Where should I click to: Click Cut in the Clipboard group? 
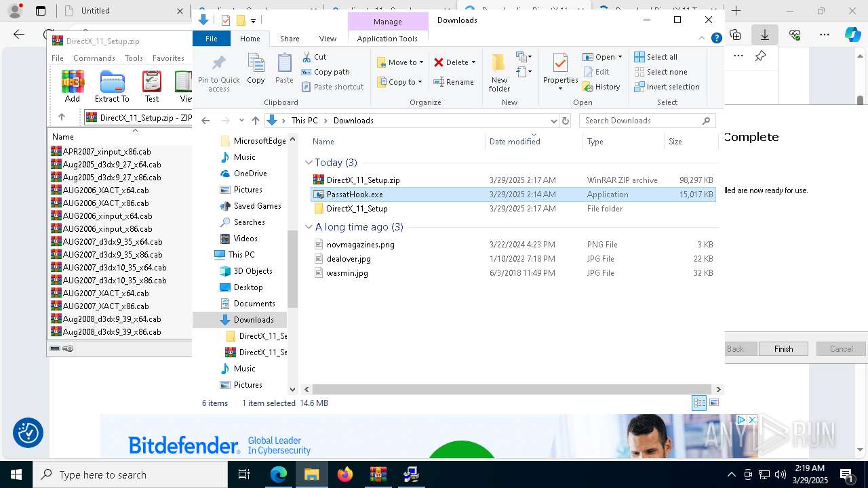click(314, 57)
